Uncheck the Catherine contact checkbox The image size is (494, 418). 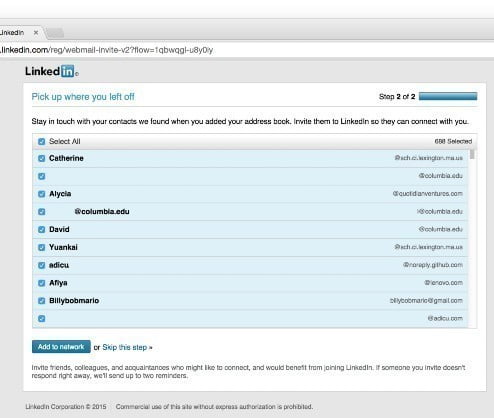coord(41,158)
